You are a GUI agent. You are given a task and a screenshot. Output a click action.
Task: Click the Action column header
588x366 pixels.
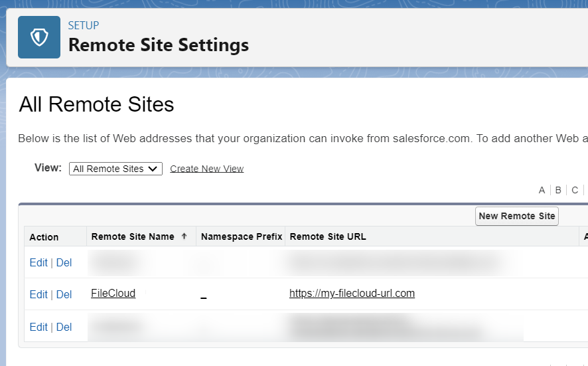tap(44, 237)
